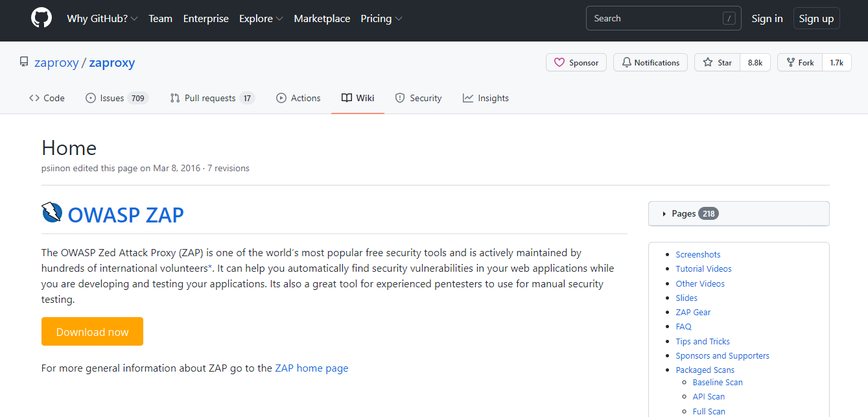Switch to the Issues tab
Screen dimensions: 868x417
click(x=117, y=98)
